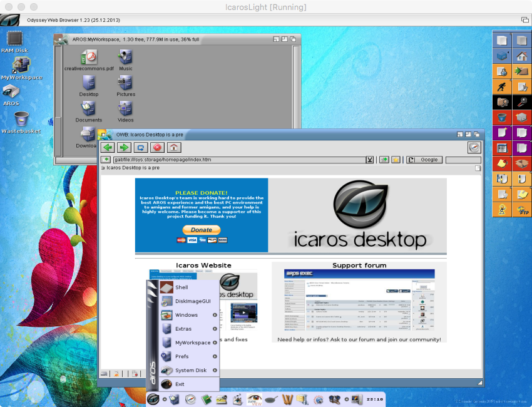
Task: Choose Exit from the open menu
Action: (179, 384)
